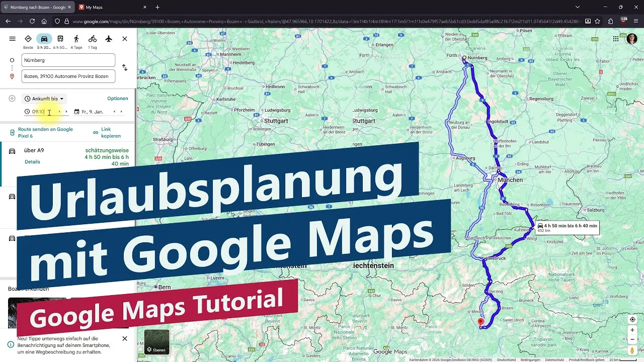This screenshot has height=362, width=644.
Task: Open the directions panel hamburger menu
Action: (x=12, y=39)
